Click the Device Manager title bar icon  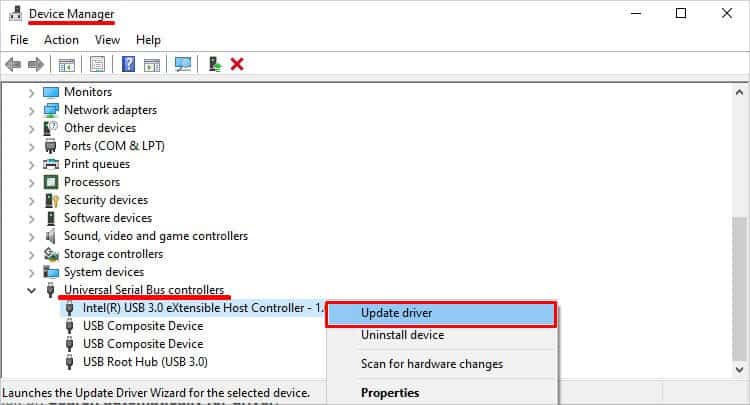[x=15, y=14]
